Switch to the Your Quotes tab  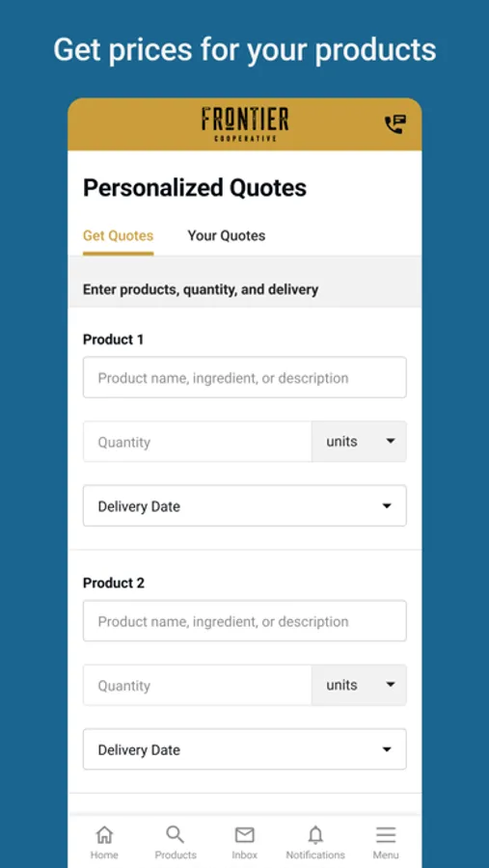pos(226,236)
